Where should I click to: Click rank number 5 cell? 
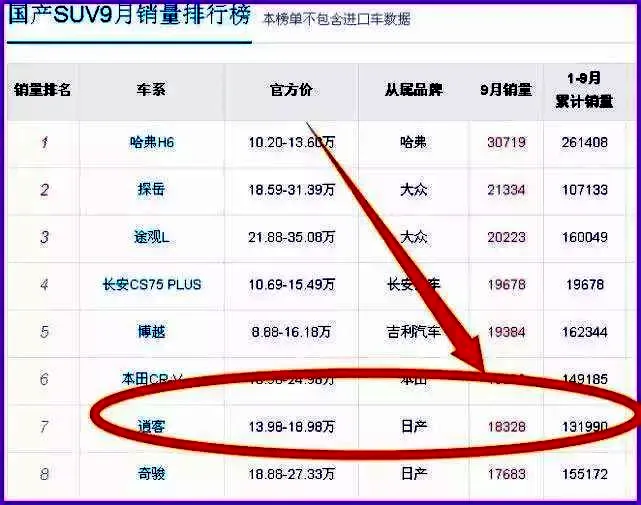[x=44, y=332]
